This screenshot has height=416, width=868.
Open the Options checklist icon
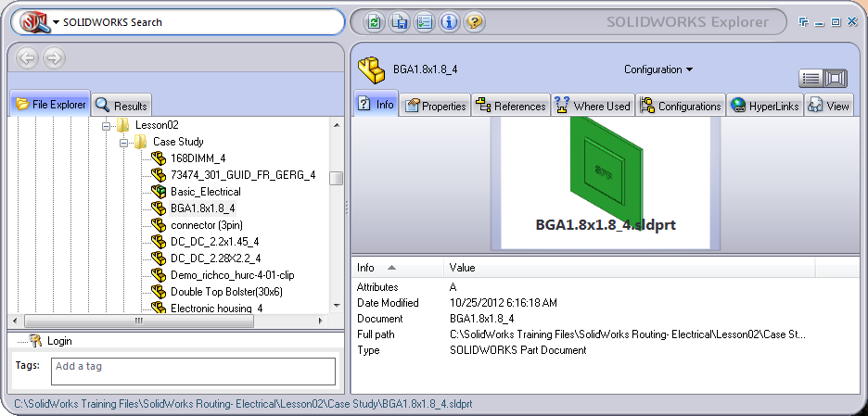[425, 22]
